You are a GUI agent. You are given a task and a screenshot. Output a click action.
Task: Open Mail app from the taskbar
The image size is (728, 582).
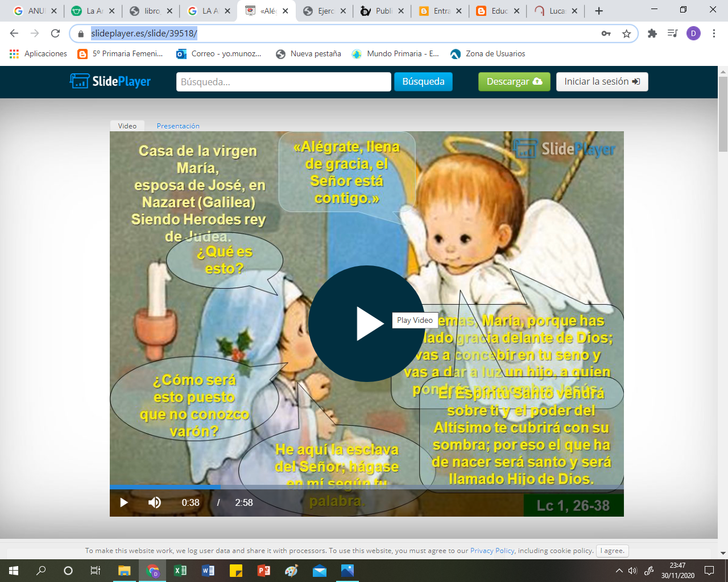pos(320,571)
